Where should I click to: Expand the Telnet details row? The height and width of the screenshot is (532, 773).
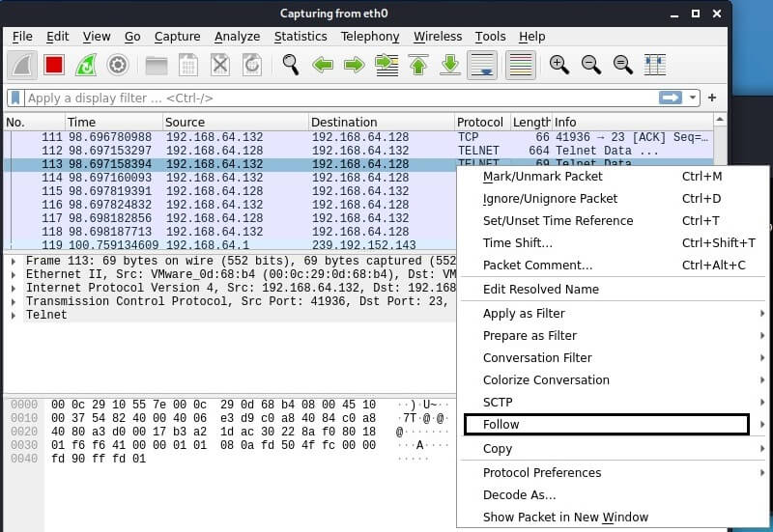14,316
